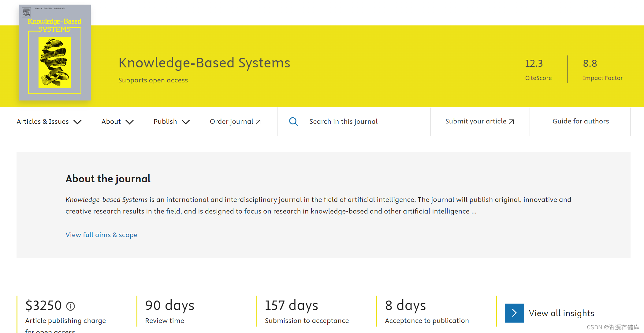Follow the View full aims & scope link
644x333 pixels.
click(101, 235)
